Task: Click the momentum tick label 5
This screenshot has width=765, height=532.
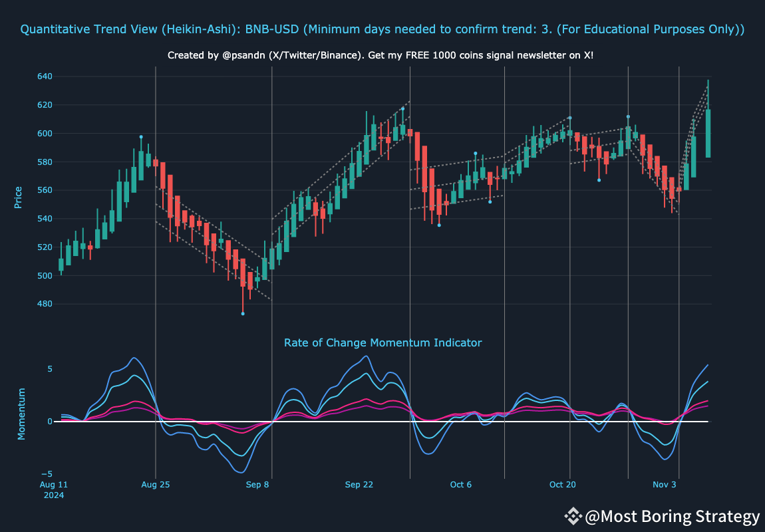Action: click(x=50, y=369)
